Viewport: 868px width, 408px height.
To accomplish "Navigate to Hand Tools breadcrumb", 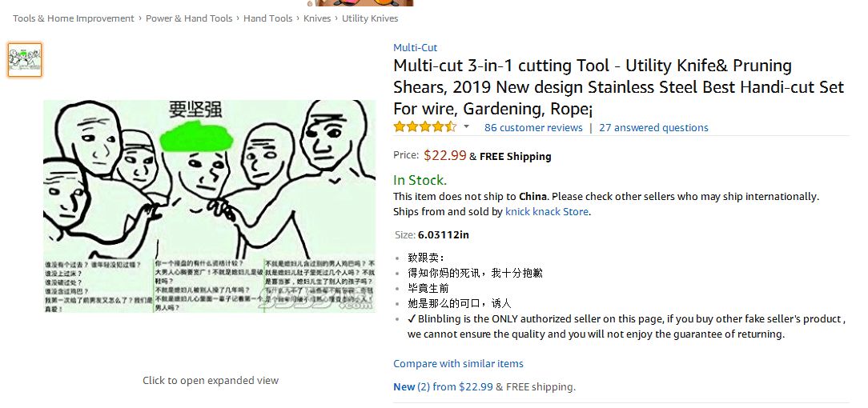I will [x=267, y=18].
